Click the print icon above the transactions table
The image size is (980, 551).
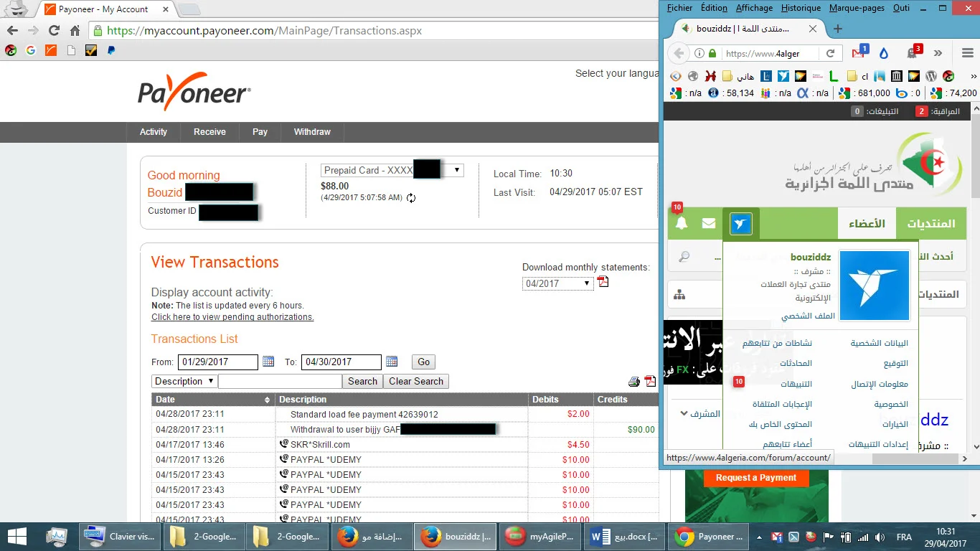click(634, 382)
